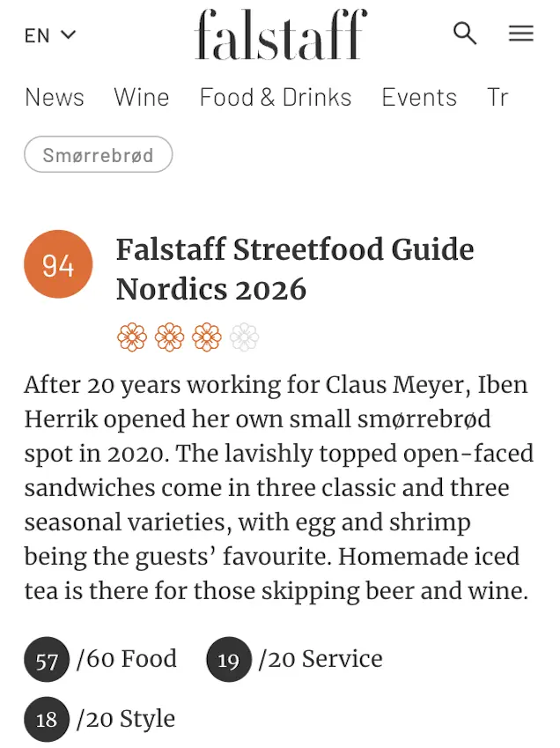Open the search magnifier icon
Viewport: 560px width, 748px height.
[x=465, y=33]
